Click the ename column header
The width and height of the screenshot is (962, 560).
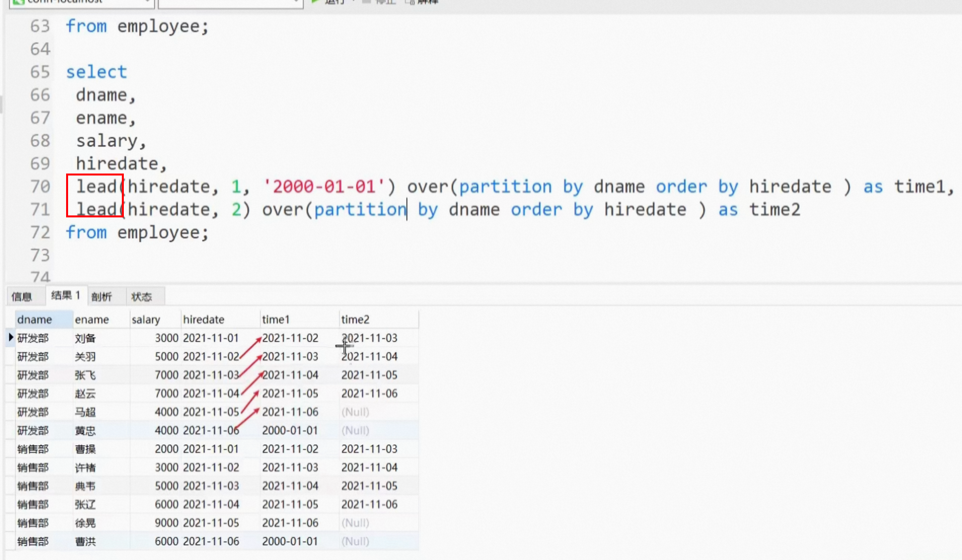coord(101,319)
